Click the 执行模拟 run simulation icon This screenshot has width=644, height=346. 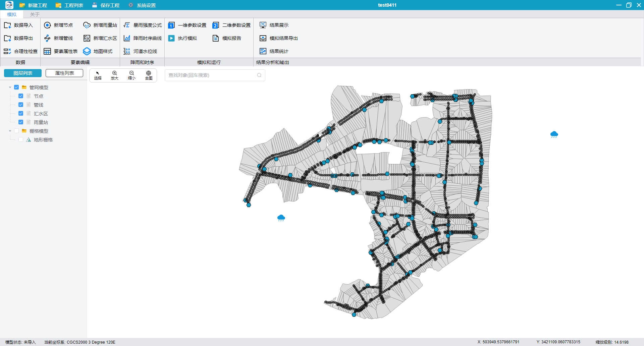pos(171,38)
